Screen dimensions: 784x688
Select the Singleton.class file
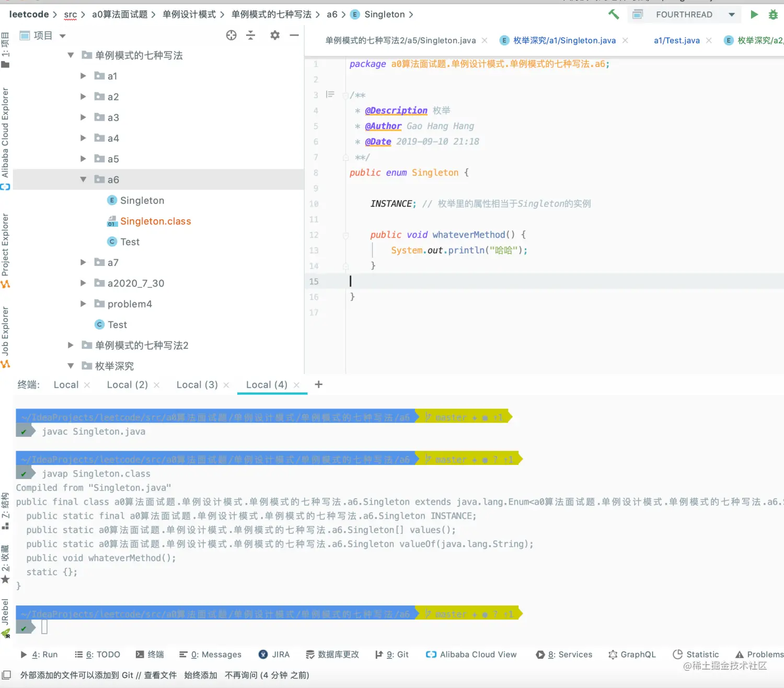click(149, 221)
